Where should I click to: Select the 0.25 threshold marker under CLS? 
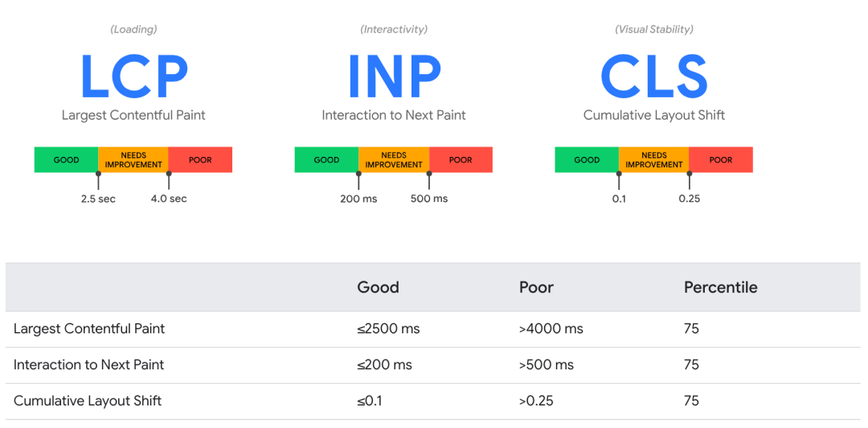click(689, 199)
